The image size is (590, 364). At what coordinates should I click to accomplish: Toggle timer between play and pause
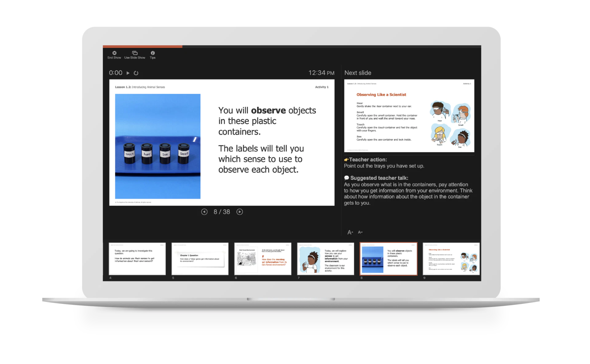(128, 73)
